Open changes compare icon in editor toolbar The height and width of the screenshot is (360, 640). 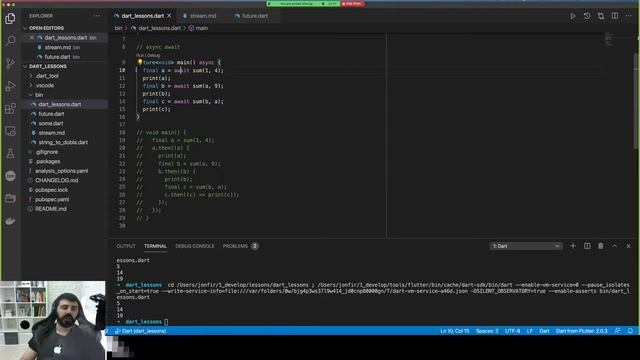coord(601,16)
